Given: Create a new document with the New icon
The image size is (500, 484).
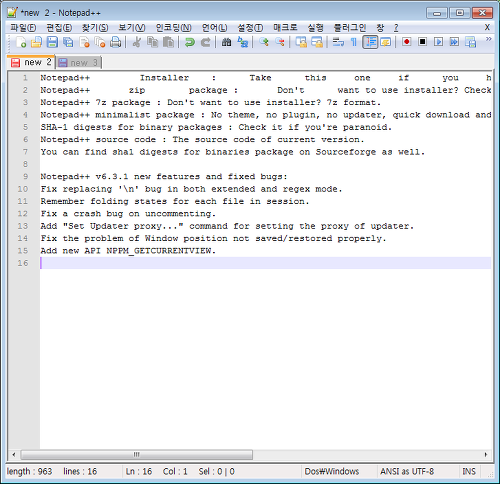Looking at the screenshot, I should [21, 42].
